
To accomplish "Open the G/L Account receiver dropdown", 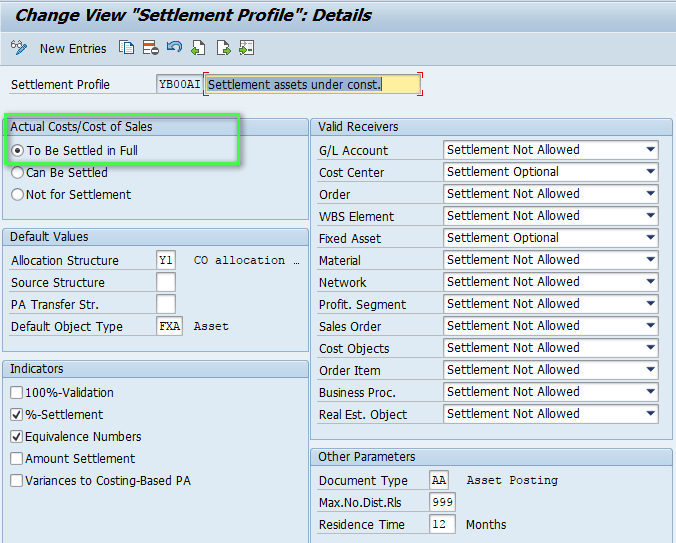I will (x=650, y=150).
